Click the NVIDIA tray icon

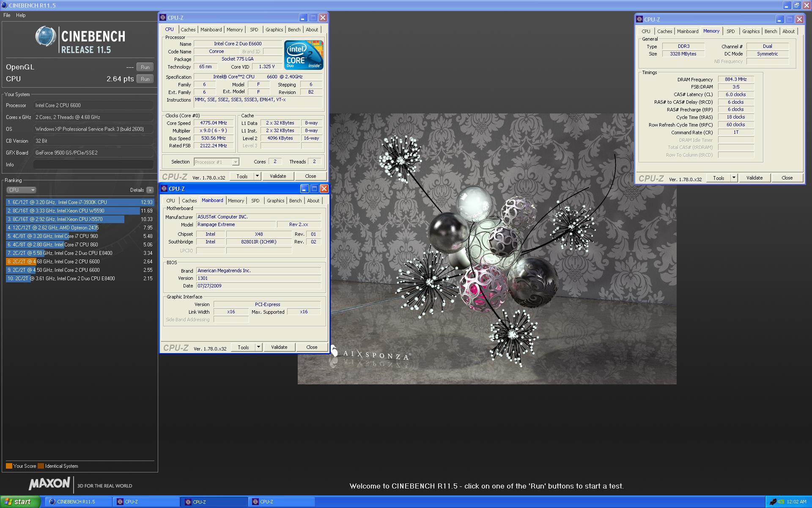[782, 502]
